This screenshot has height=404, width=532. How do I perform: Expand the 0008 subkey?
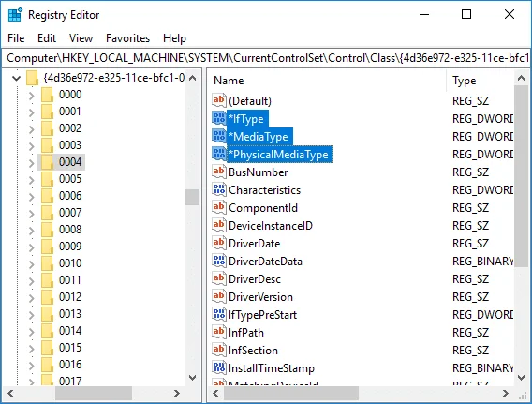32,231
